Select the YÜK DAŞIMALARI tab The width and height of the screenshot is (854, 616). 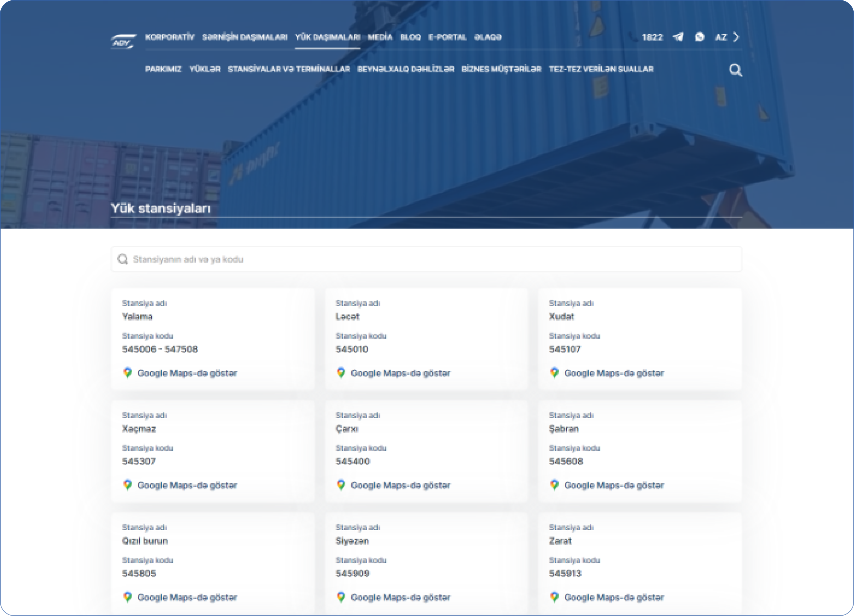pyautogui.click(x=327, y=37)
